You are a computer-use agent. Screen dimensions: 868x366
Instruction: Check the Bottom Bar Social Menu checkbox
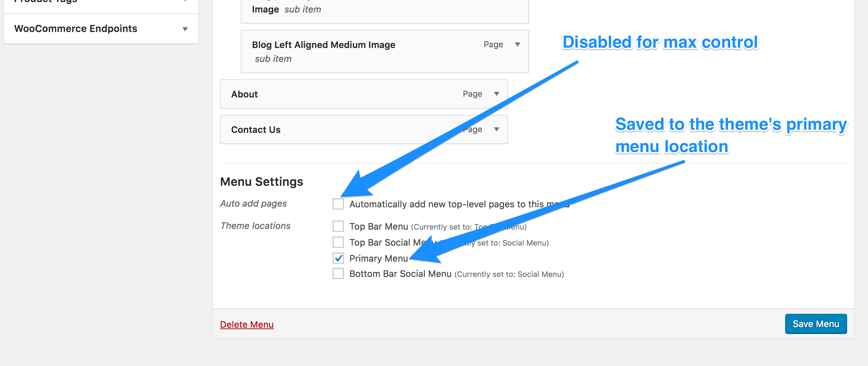tap(338, 274)
